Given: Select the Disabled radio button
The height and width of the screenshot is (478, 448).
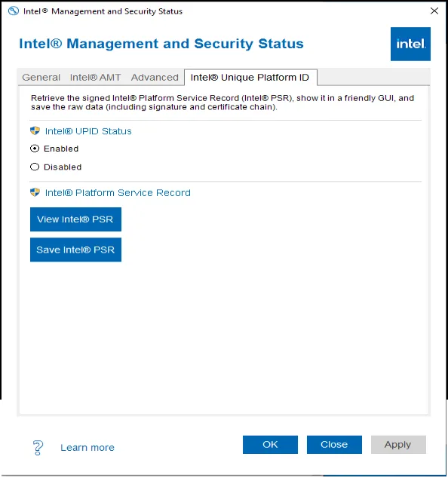Looking at the screenshot, I should click(35, 167).
